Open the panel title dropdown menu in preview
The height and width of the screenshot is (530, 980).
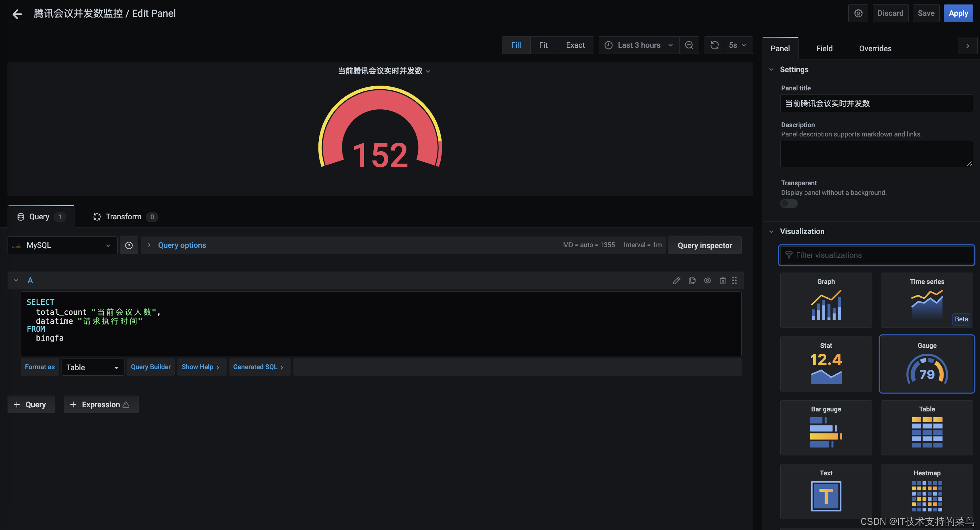(428, 71)
